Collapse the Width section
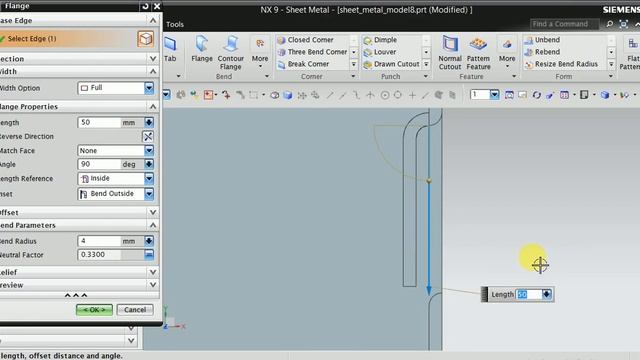Image resolution: width=640 pixels, height=360 pixels. point(153,71)
